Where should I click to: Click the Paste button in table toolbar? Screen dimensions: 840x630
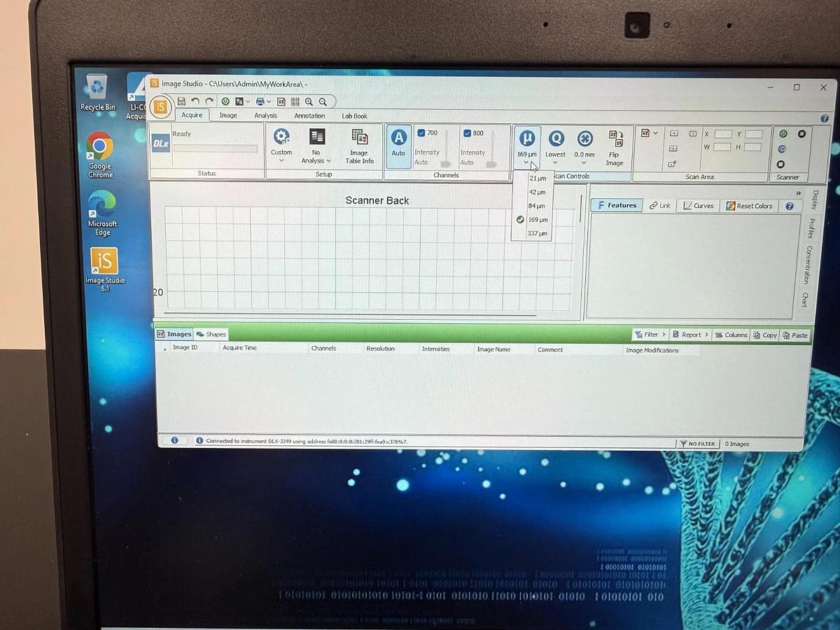794,335
